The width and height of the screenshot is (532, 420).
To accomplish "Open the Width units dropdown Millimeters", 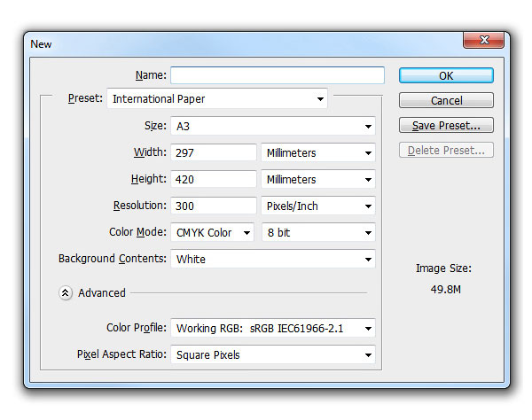I will click(318, 152).
